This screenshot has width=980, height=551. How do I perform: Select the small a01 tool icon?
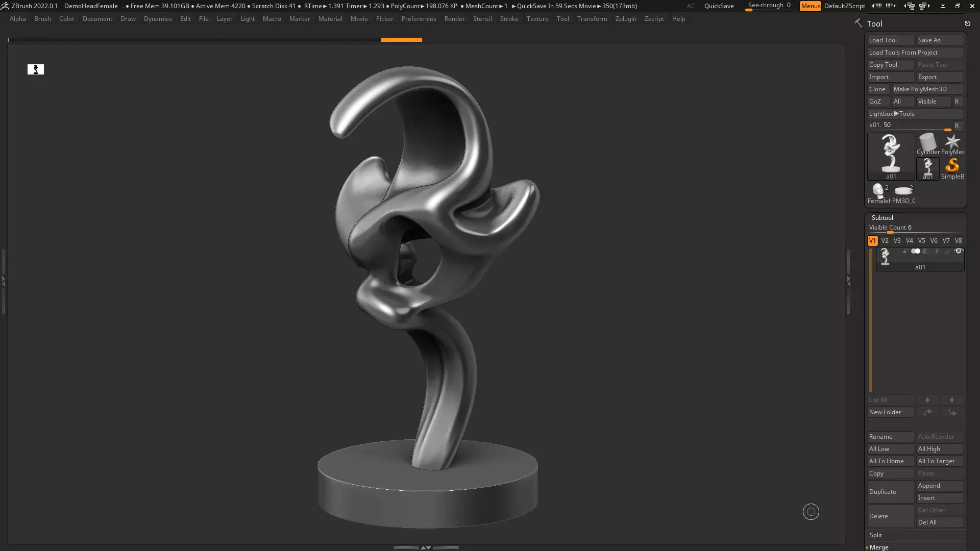[x=927, y=168]
